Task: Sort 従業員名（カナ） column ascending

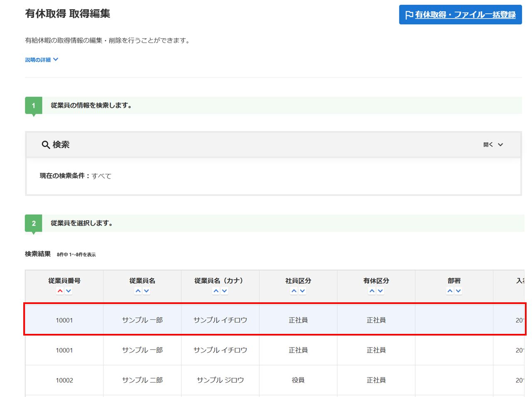Action: [x=216, y=291]
